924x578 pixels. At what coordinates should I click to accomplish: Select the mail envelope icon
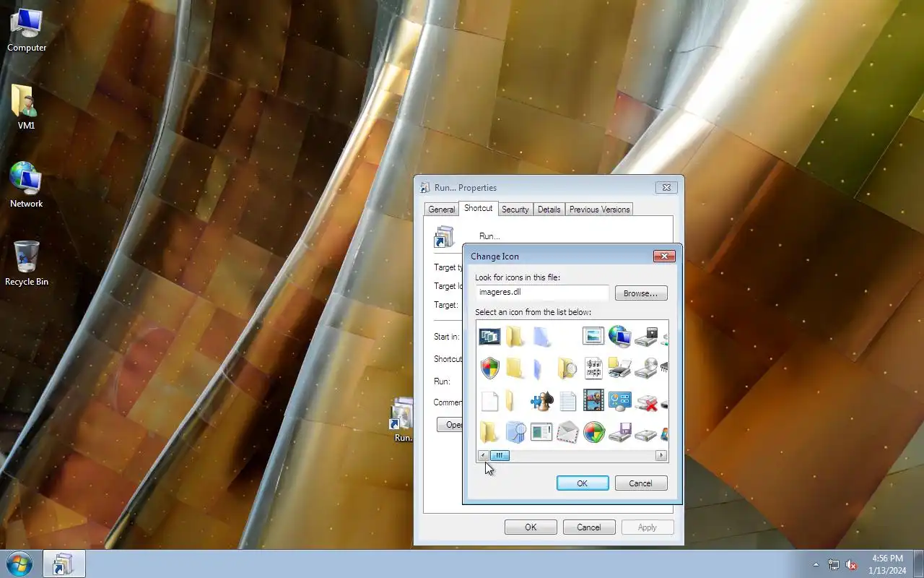click(x=567, y=432)
